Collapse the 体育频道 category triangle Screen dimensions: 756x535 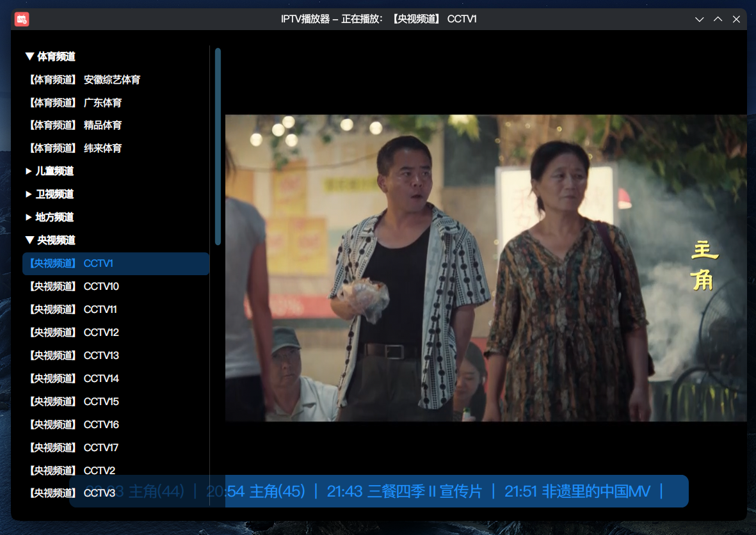(30, 56)
